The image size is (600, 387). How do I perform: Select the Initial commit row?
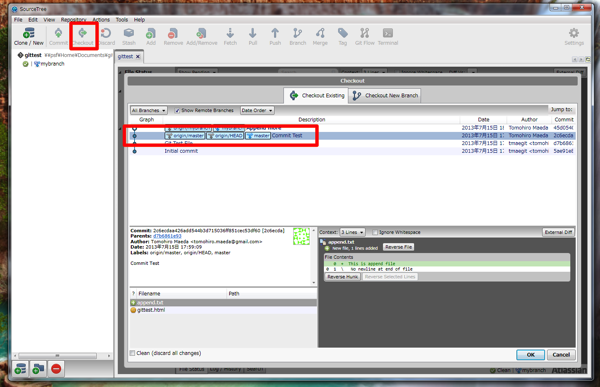[352, 151]
